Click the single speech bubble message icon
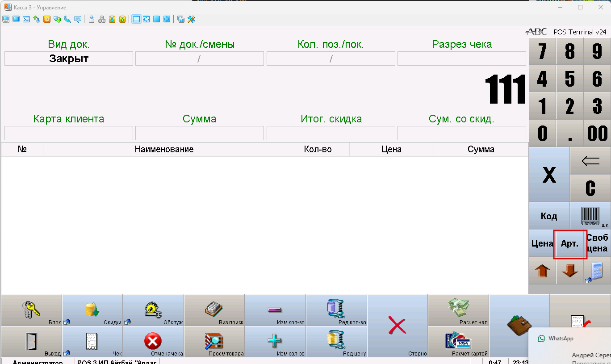This screenshot has width=611, height=364. 78,19
